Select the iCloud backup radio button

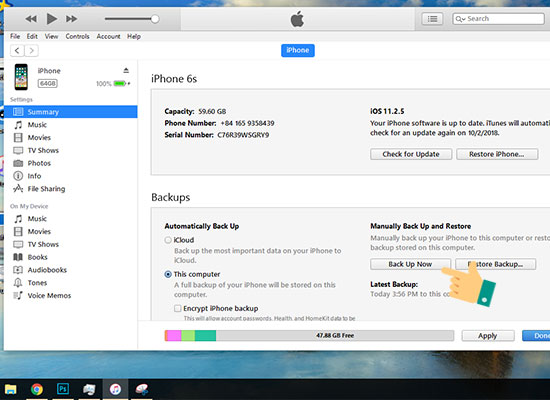coord(168,240)
